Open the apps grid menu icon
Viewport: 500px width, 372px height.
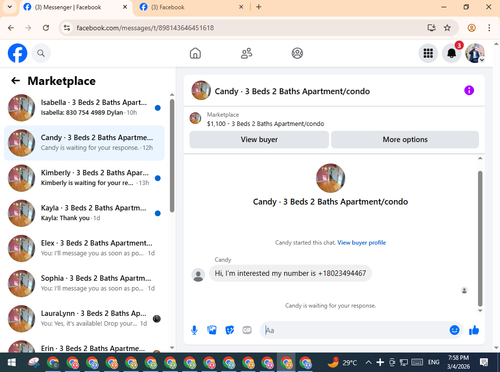tap(428, 53)
